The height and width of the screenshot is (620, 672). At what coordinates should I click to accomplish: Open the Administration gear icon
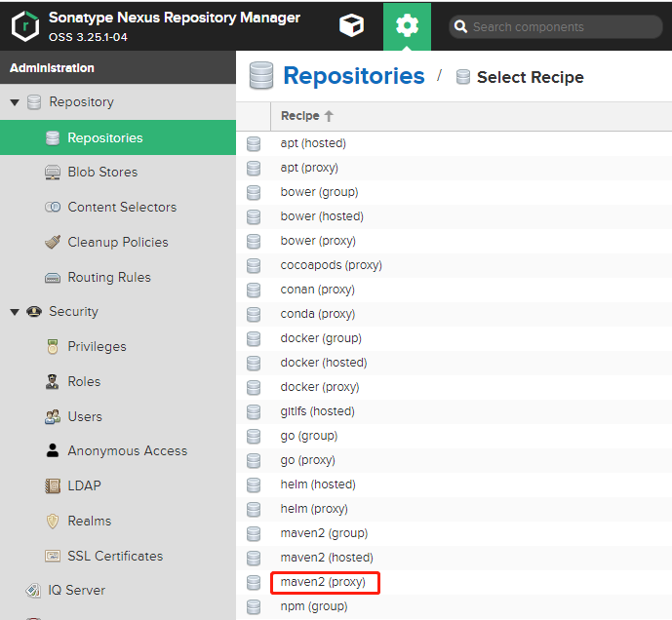pyautogui.click(x=407, y=26)
